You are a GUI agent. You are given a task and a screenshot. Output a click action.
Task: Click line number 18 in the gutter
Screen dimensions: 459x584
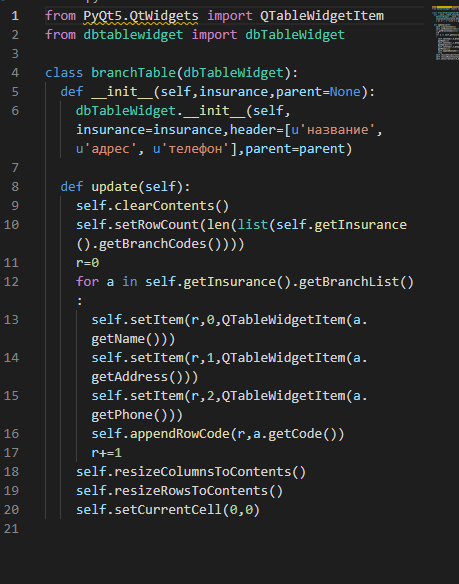point(11,472)
